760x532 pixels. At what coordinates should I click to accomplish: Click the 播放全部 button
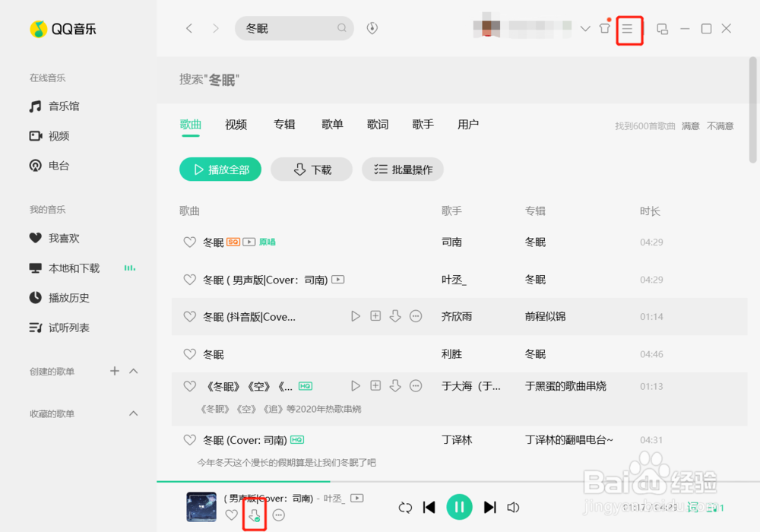(220, 169)
